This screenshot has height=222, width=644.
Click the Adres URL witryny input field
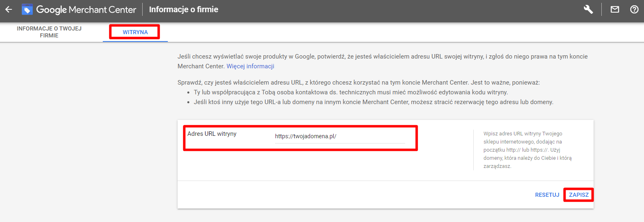[x=340, y=136]
